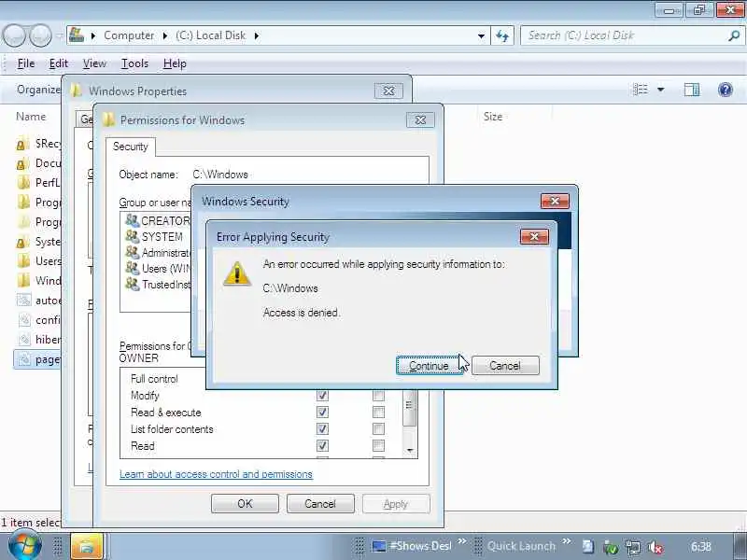The width and height of the screenshot is (747, 560).
Task: Close the Error Applying Security dialog
Action: (x=534, y=237)
